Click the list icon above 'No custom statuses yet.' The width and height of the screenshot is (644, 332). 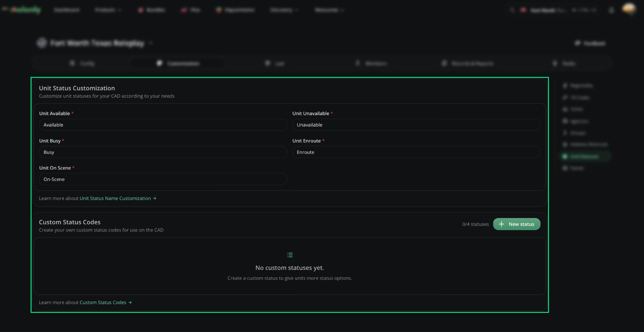[290, 255]
